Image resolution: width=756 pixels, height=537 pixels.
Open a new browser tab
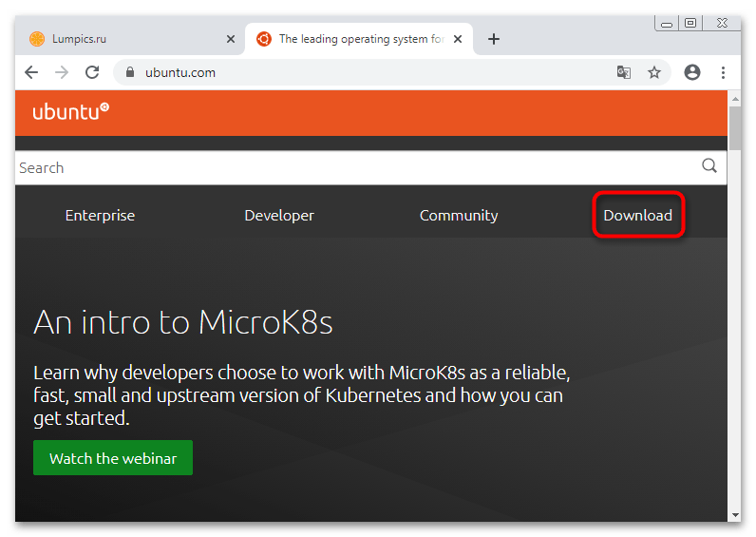pyautogui.click(x=494, y=39)
